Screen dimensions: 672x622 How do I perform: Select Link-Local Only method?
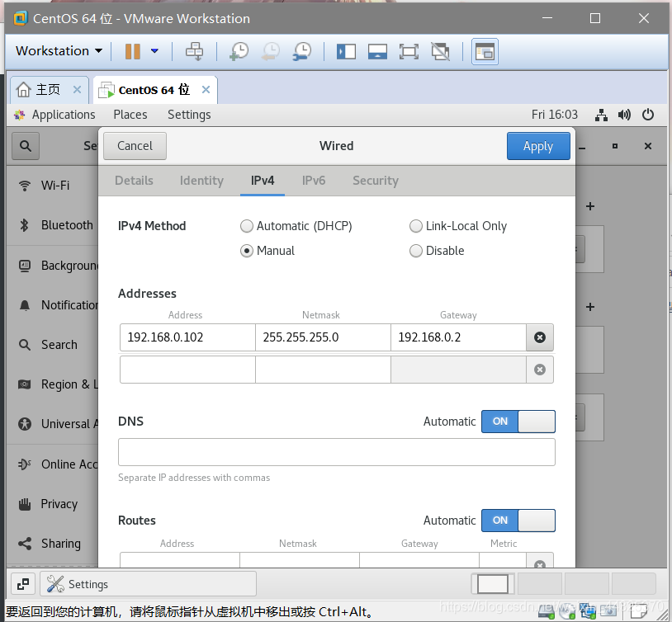click(x=458, y=226)
